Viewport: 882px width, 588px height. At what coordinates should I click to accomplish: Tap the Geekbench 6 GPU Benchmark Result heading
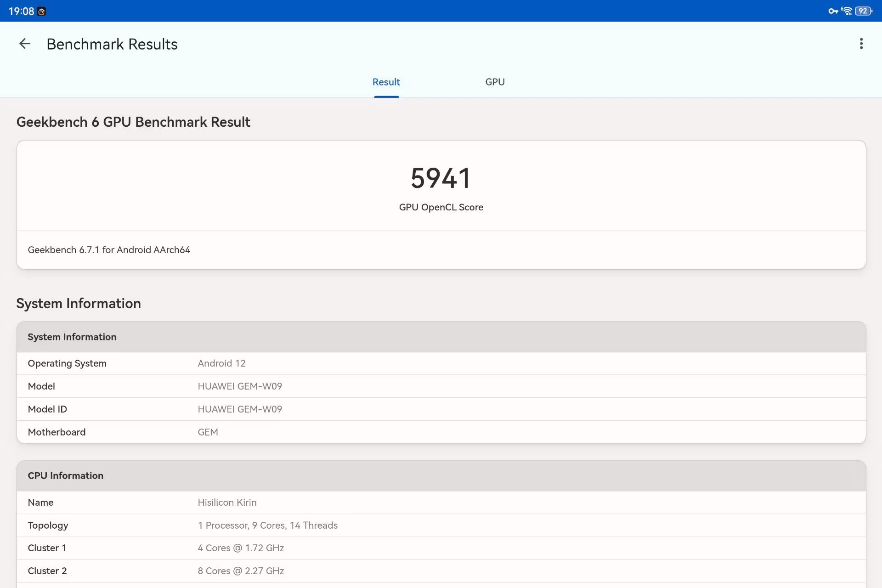[133, 122]
